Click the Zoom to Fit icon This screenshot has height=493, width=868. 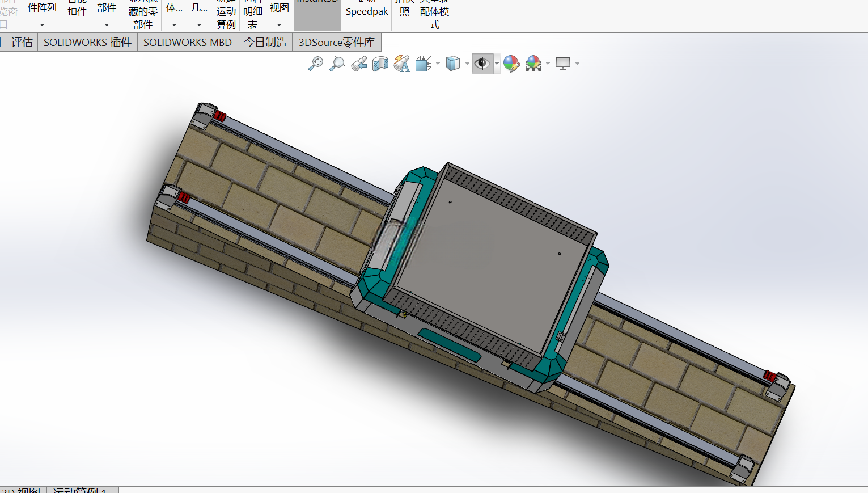[x=316, y=64]
